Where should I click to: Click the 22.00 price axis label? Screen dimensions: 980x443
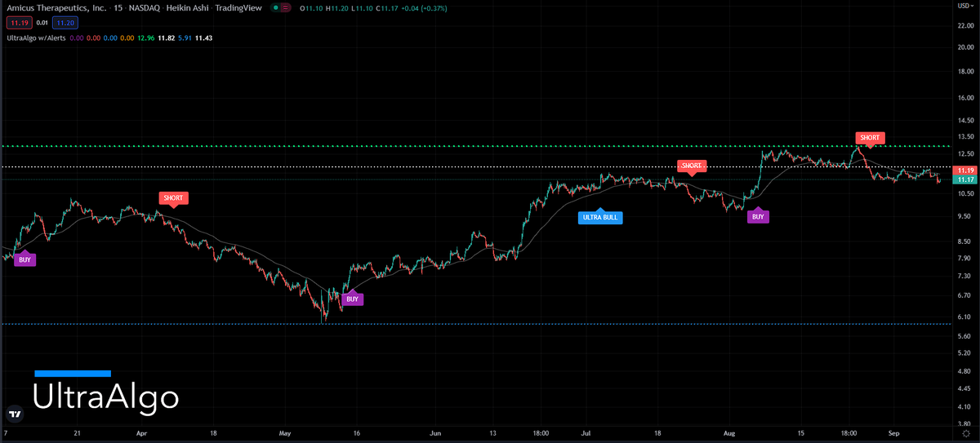(966, 25)
